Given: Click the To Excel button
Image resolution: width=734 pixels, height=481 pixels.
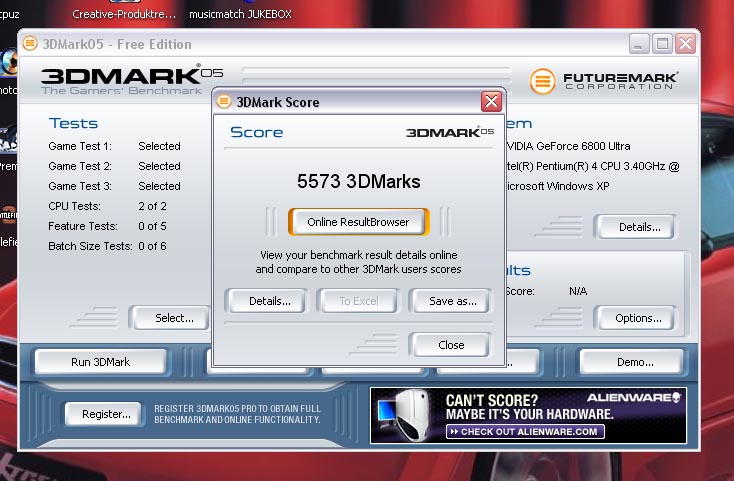Looking at the screenshot, I should (359, 301).
